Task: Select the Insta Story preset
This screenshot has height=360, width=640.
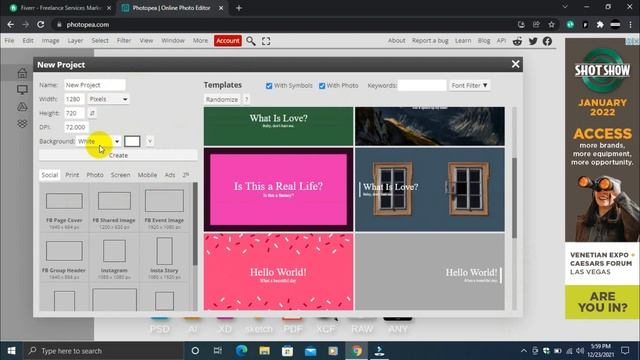Action: [x=164, y=258]
